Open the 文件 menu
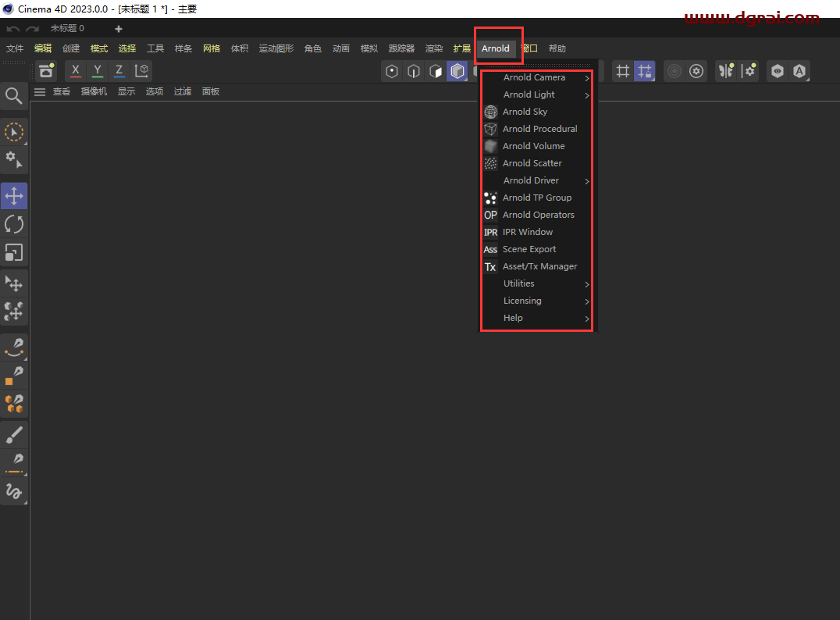Viewport: 840px width, 620px height. click(15, 48)
